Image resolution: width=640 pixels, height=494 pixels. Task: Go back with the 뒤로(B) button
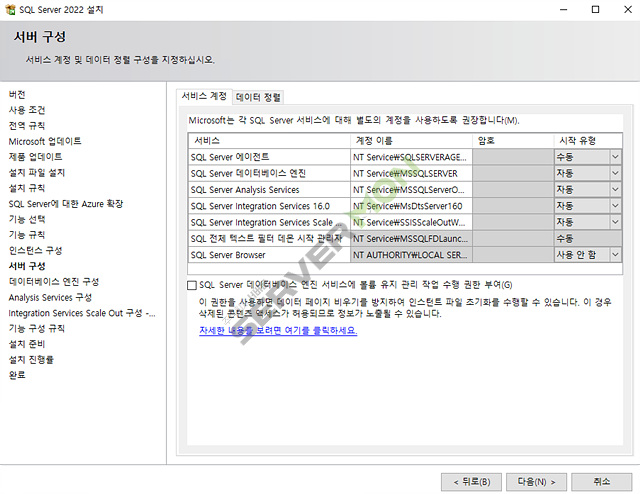click(471, 482)
